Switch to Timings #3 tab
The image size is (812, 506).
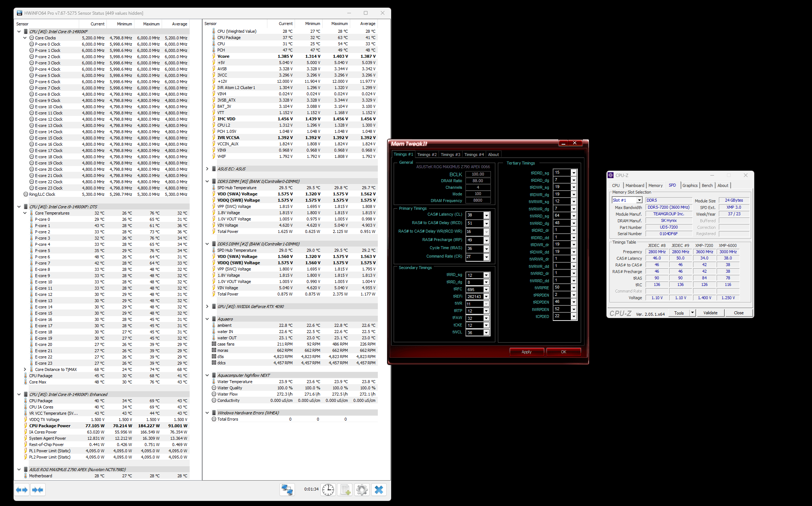tap(450, 155)
